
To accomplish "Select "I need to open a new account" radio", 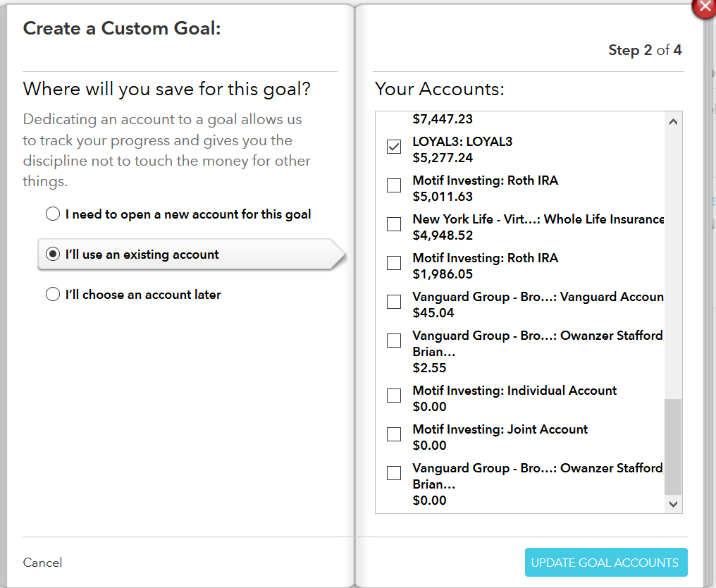I will [x=53, y=214].
